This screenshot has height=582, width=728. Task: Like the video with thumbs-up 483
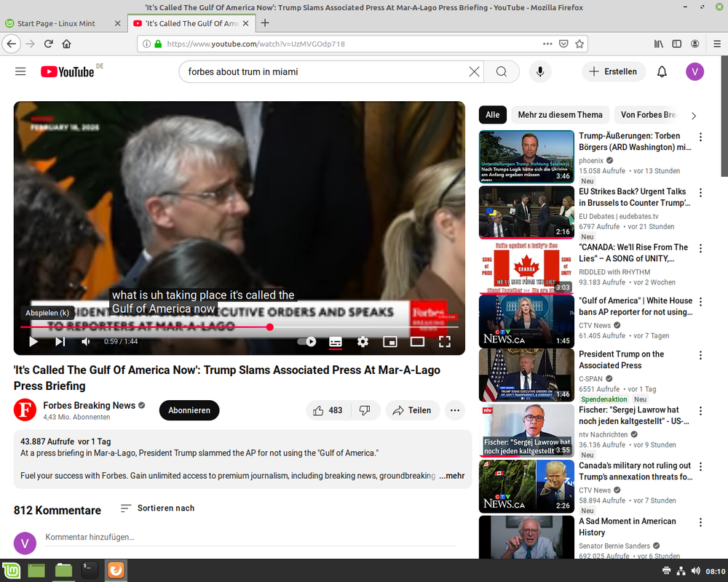tap(328, 410)
